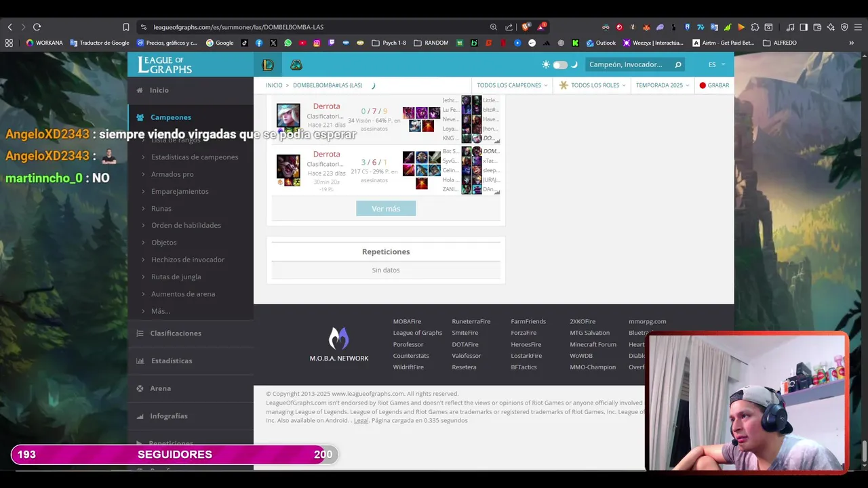Click the DOMBELBOMBA#LAS breadcrumb link
868x488 pixels.
pyautogui.click(x=328, y=85)
